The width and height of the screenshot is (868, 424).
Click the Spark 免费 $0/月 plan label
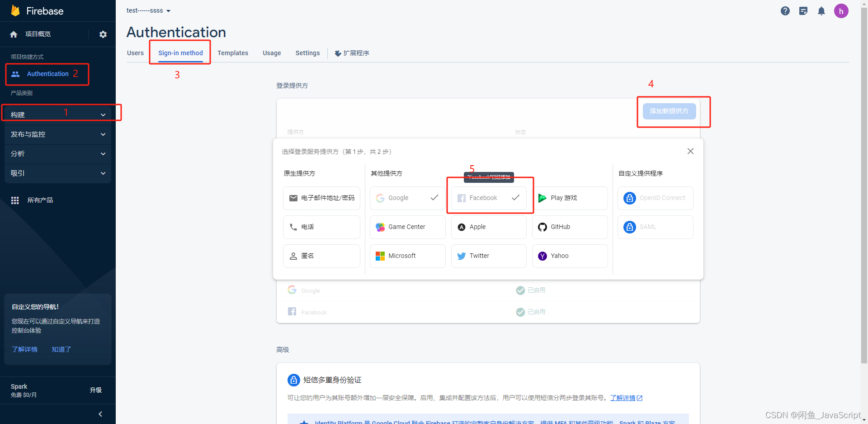click(24, 390)
